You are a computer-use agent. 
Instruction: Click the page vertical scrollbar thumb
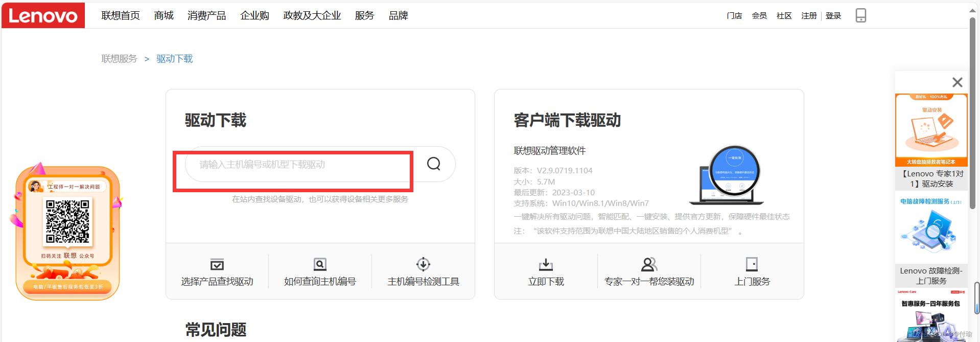pos(973,113)
